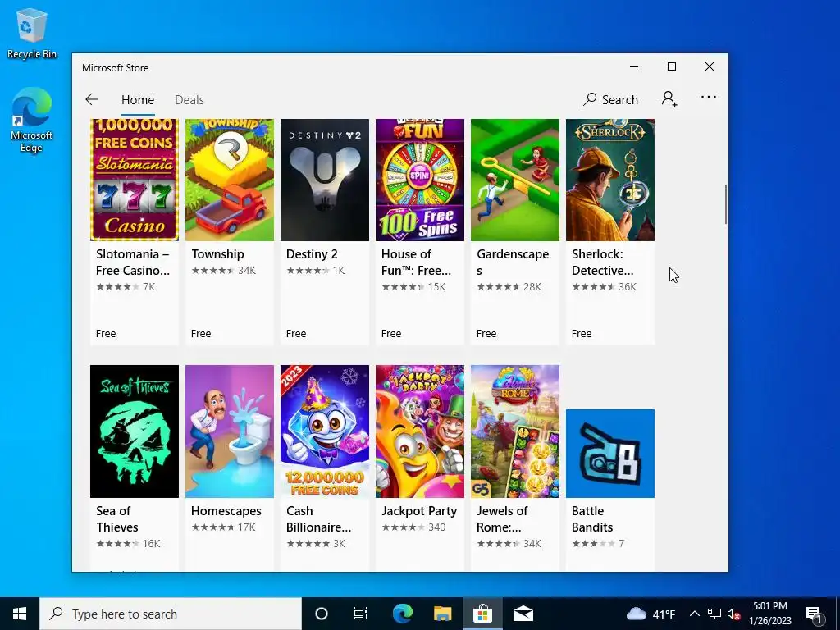Show hidden system tray icons

tap(694, 614)
